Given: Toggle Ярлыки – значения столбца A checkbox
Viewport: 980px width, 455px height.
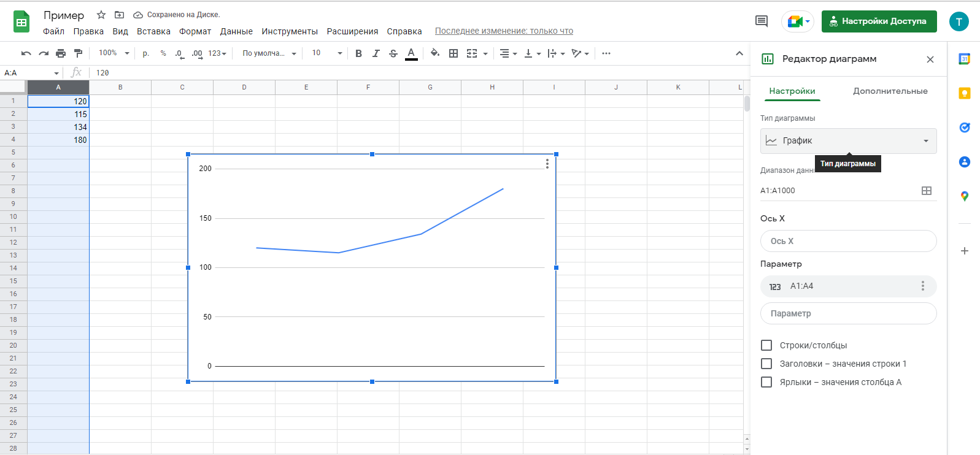Looking at the screenshot, I should pyautogui.click(x=766, y=382).
